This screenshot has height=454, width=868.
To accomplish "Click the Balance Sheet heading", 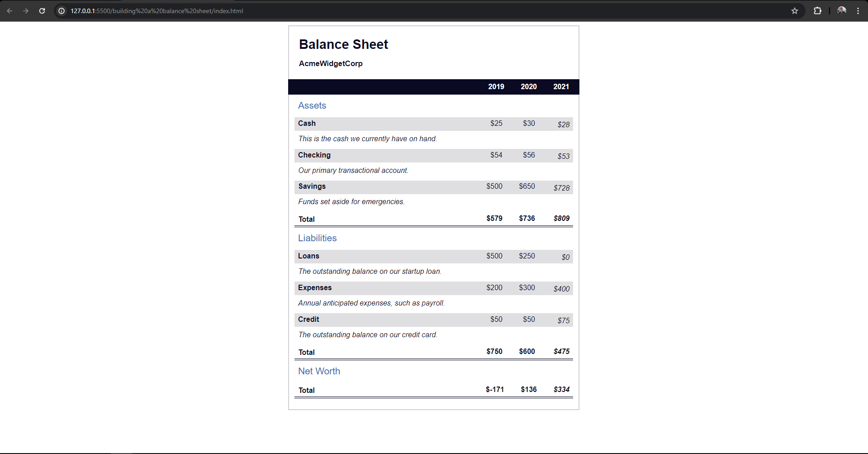I will 343,44.
